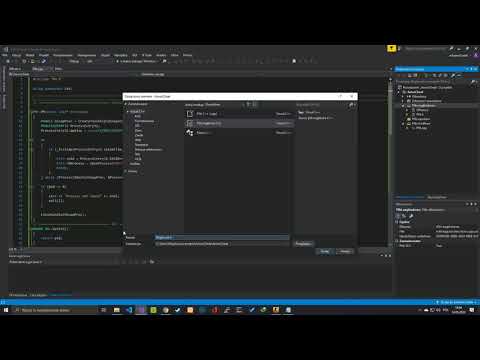Switch to the Team Explorer tab
The width and height of the screenshot is (480, 360).
click(437, 197)
